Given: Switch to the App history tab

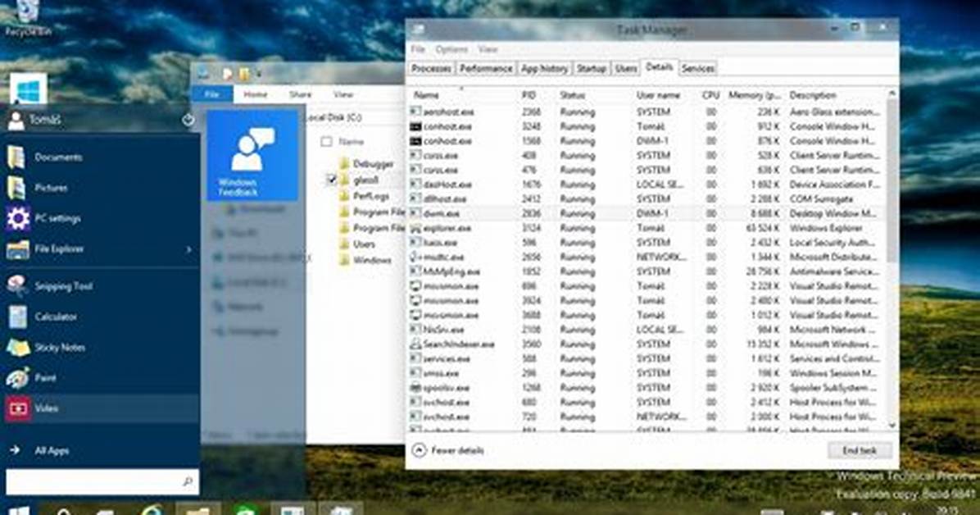Looking at the screenshot, I should coord(544,68).
